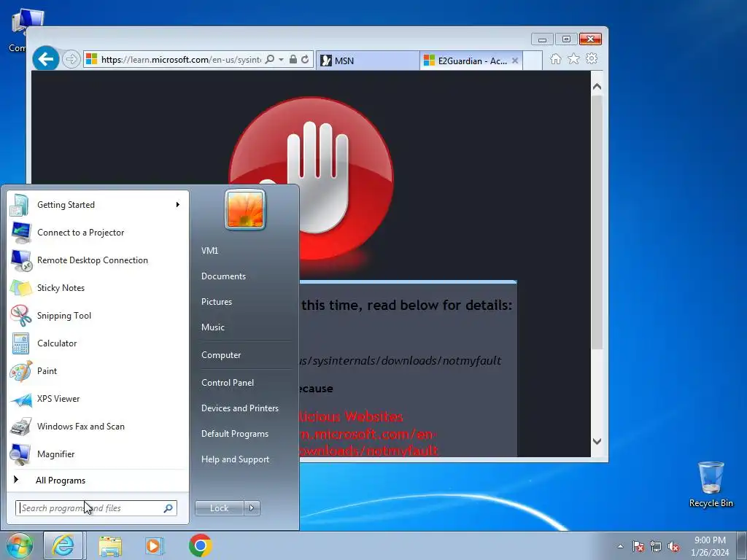
Task: Click the search magnifier in Start menu
Action: (169, 508)
